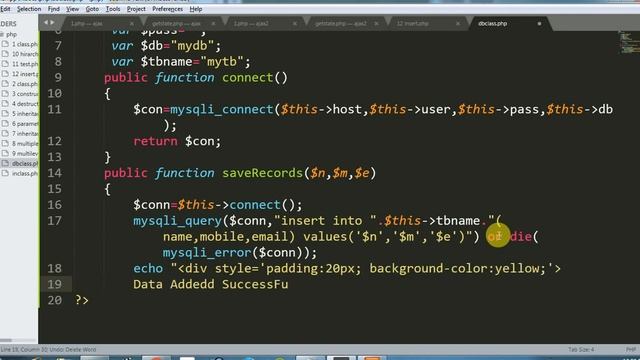Click file icon beside dbclass.php in sidebar

click(5, 163)
